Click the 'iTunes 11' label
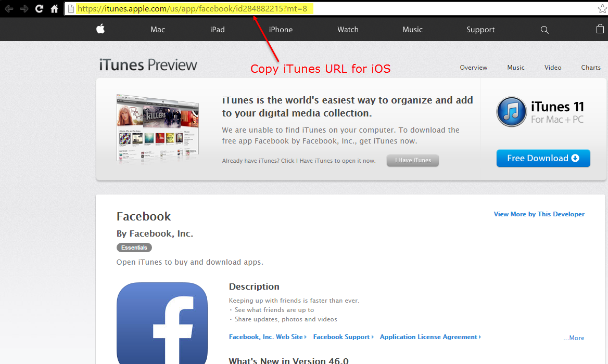This screenshot has width=608, height=364. pos(557,107)
